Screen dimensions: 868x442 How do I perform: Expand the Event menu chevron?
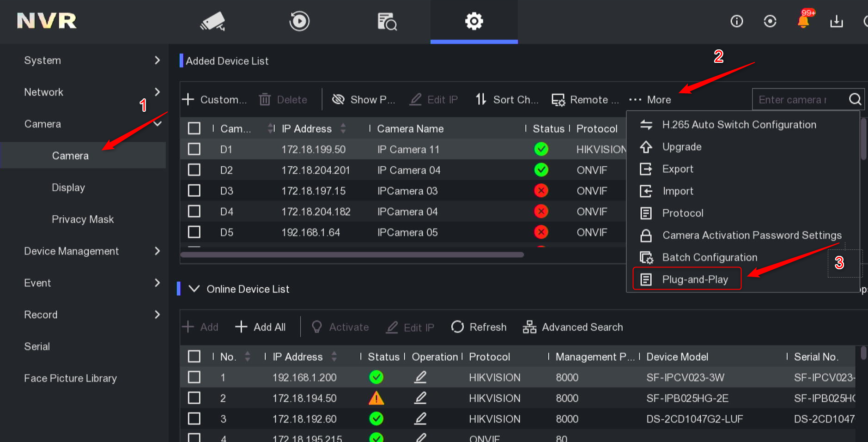[x=157, y=283]
